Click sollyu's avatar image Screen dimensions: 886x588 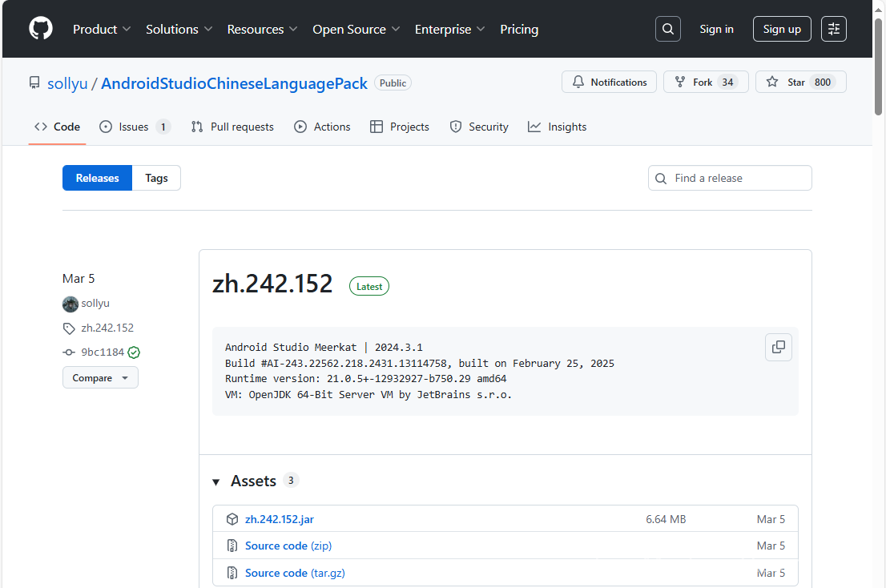[70, 304]
